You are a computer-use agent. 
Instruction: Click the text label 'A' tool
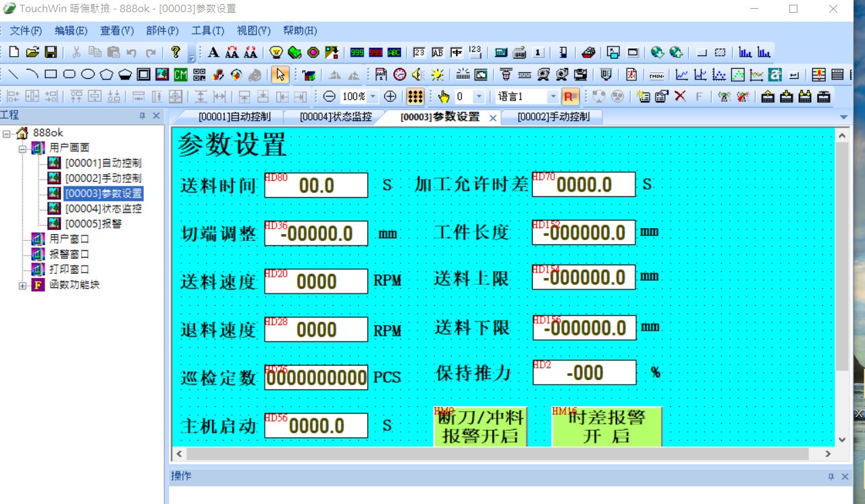(x=213, y=52)
